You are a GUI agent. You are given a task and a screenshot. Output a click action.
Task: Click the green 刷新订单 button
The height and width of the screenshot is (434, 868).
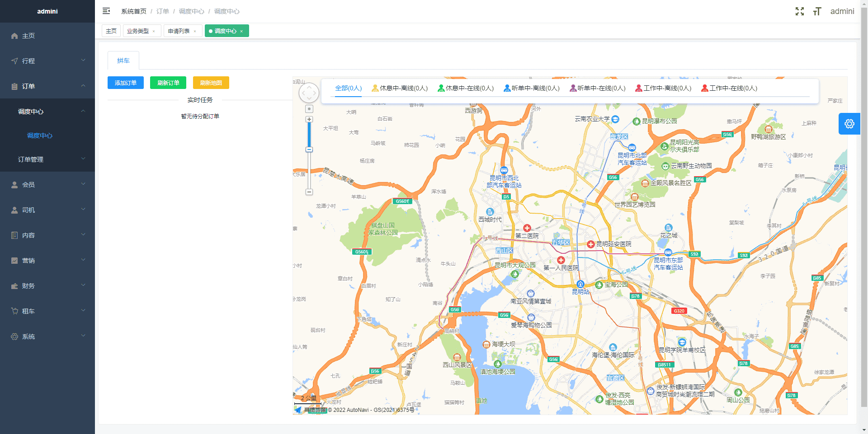(x=168, y=83)
